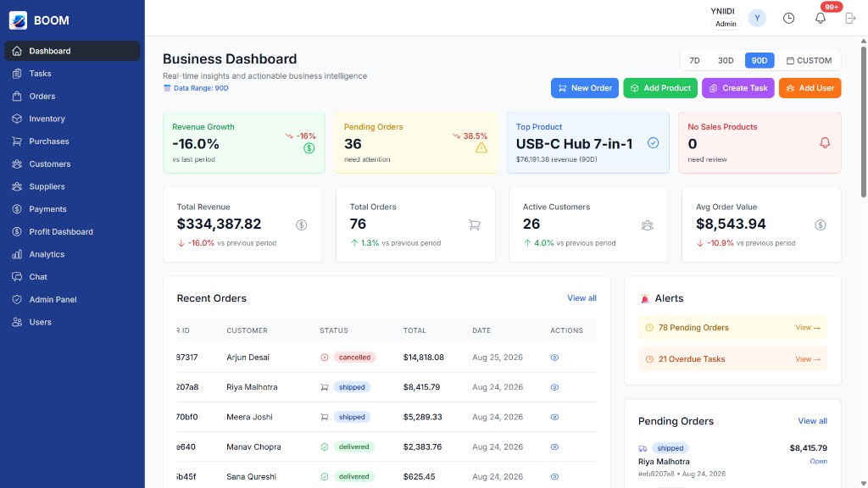Open the history clock icon in header
868x488 pixels.
tap(789, 19)
